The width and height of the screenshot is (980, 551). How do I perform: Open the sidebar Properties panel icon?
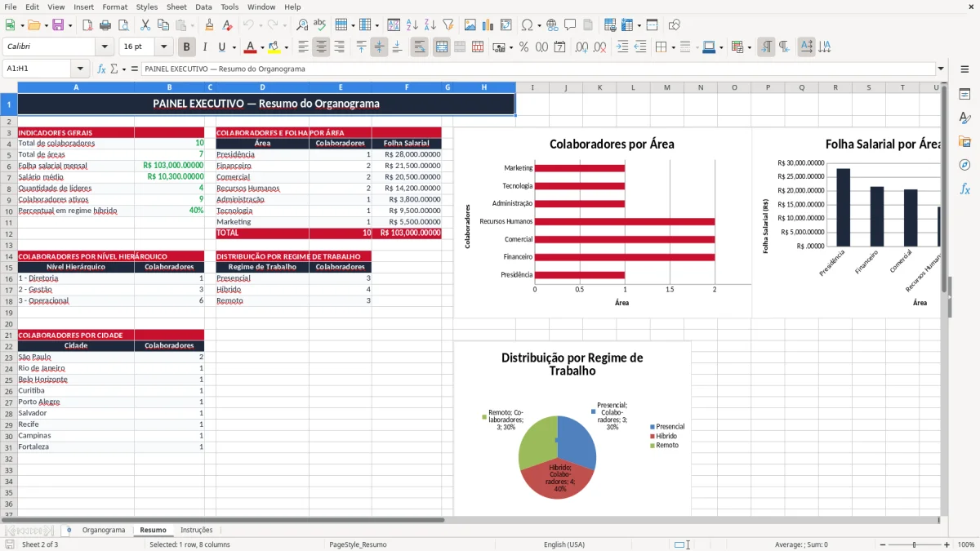(964, 94)
